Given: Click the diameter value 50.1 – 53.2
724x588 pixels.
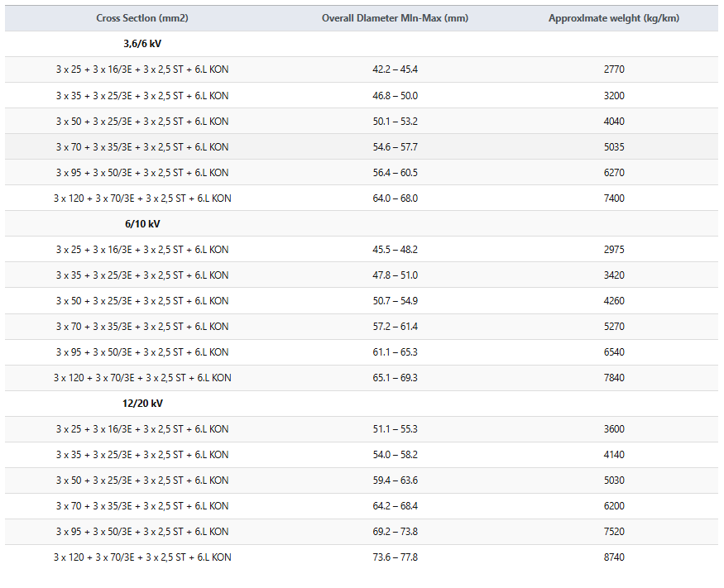Looking at the screenshot, I should (396, 122).
